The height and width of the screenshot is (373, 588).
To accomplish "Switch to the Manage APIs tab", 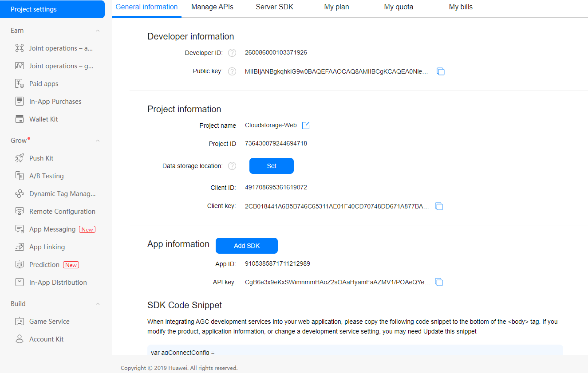I will (x=212, y=7).
